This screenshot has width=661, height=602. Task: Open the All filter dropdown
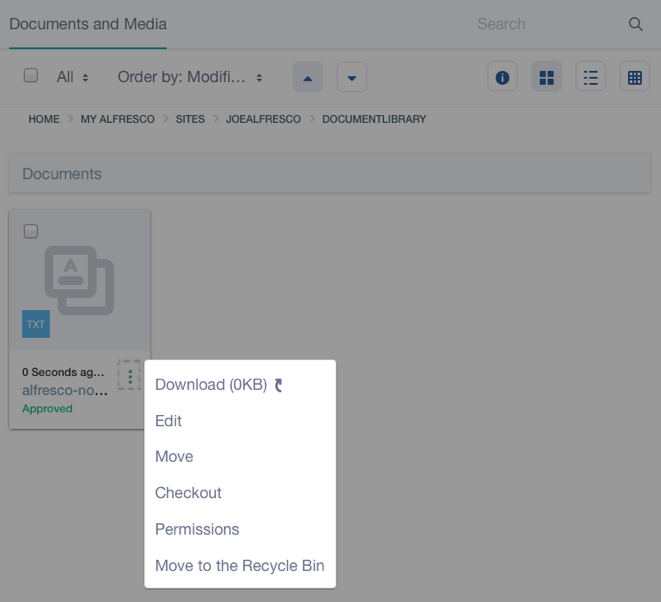click(73, 77)
